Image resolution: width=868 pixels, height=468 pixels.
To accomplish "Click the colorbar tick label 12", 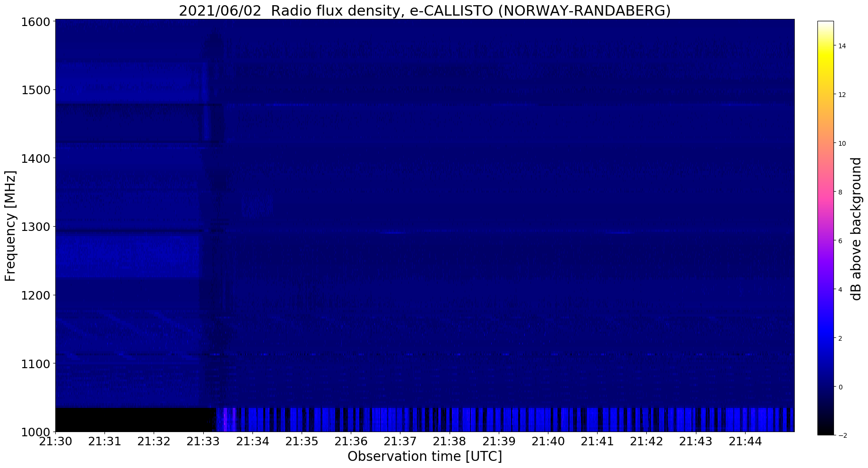I will 842,95.
